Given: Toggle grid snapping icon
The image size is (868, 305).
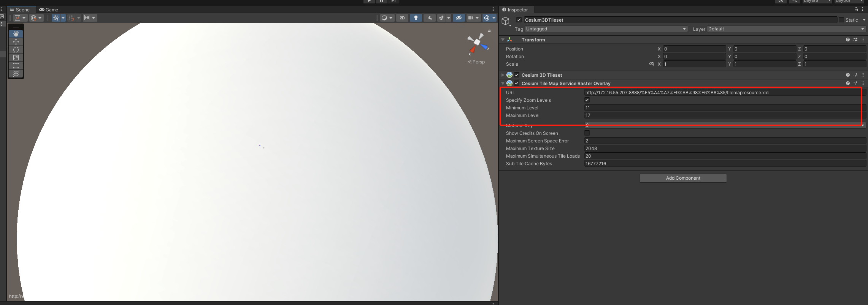Looking at the screenshot, I should (71, 18).
